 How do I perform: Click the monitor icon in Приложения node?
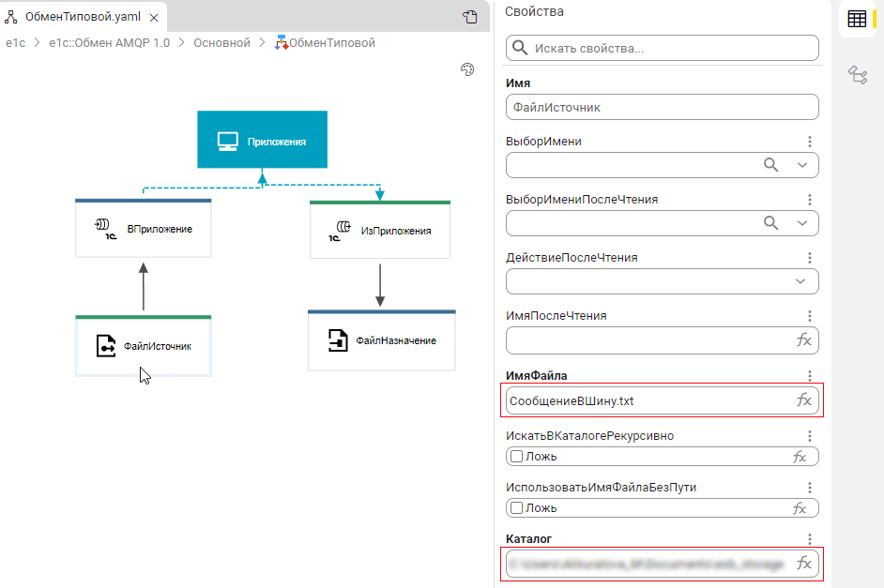228,142
